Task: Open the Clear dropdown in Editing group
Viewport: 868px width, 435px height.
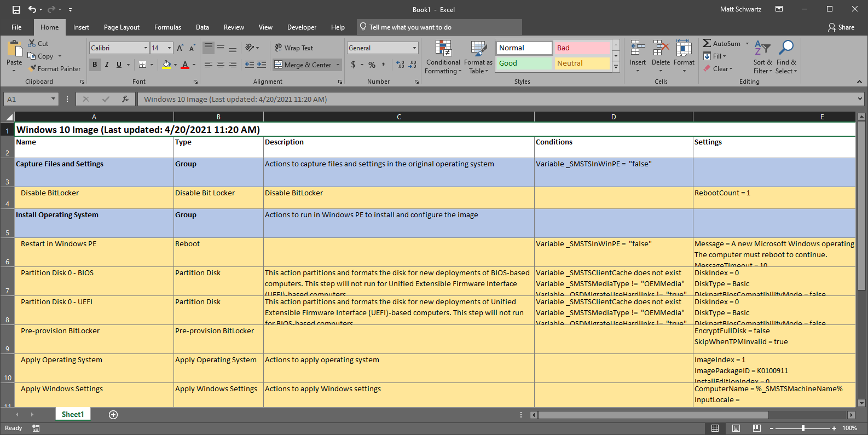Action: point(717,68)
